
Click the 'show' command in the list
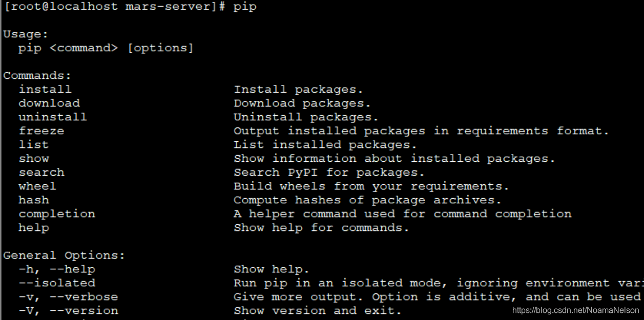coord(34,159)
